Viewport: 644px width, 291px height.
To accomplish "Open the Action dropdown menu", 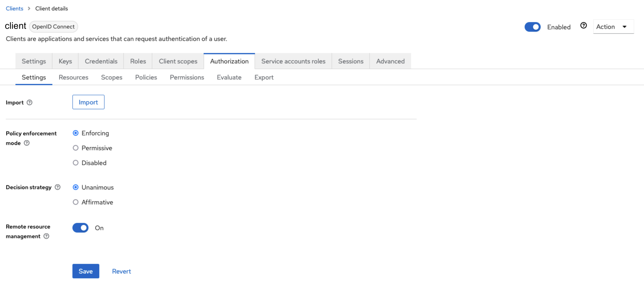I will [613, 27].
